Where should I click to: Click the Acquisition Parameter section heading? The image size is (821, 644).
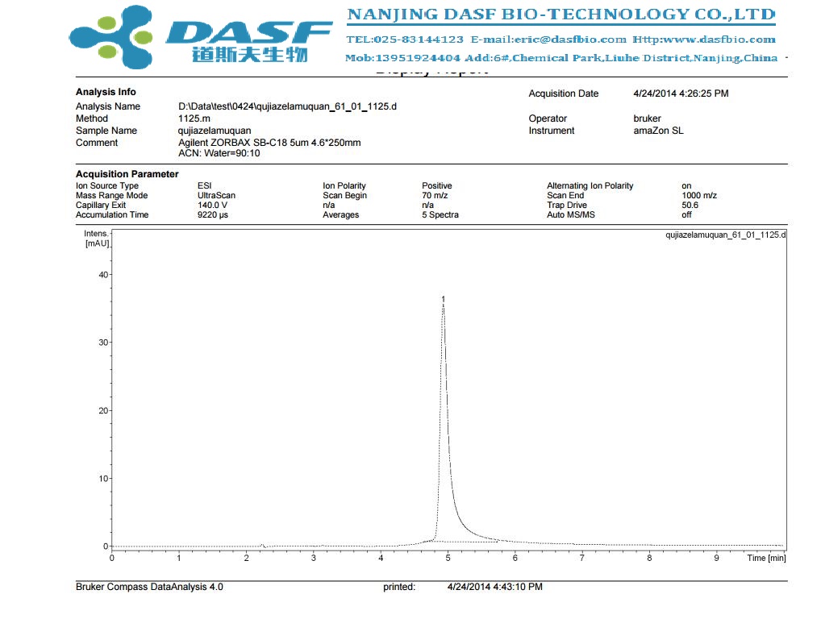(x=127, y=174)
